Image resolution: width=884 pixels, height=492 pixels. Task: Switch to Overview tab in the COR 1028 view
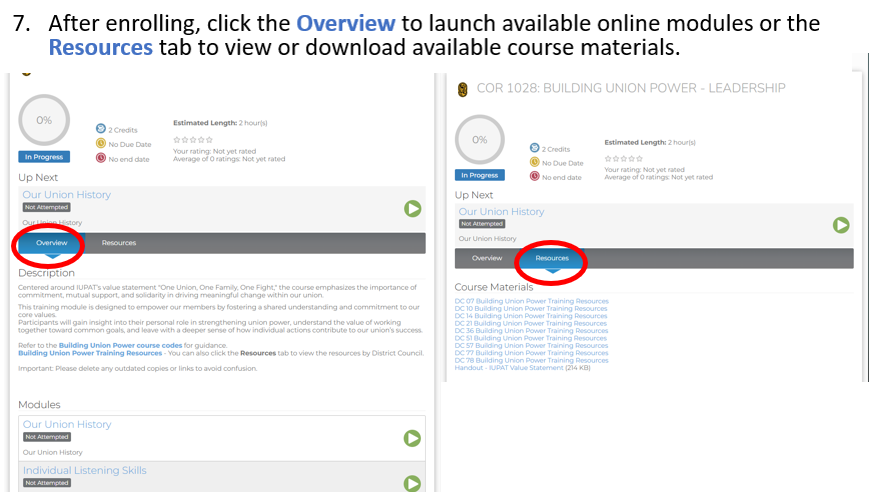(x=487, y=258)
